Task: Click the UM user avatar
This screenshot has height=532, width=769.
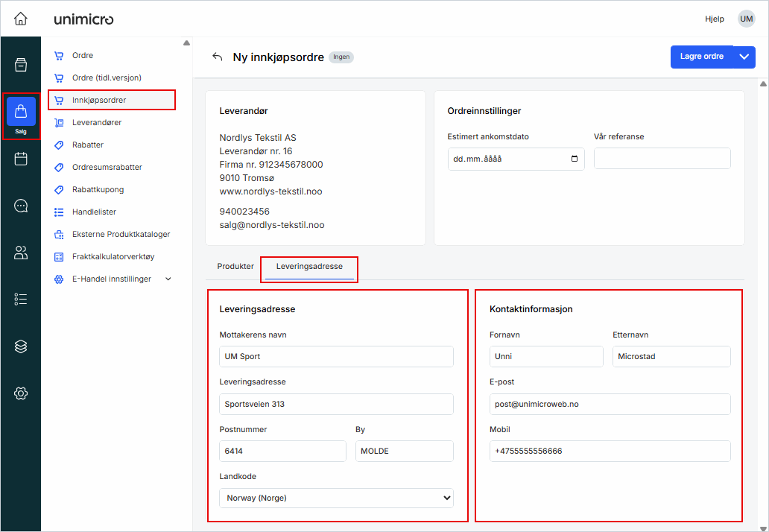Action: (746, 19)
